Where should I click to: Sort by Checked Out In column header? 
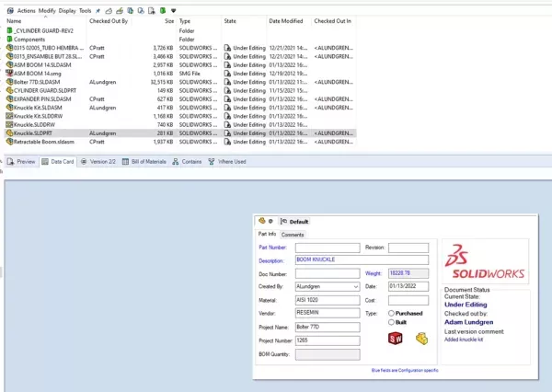tap(332, 21)
